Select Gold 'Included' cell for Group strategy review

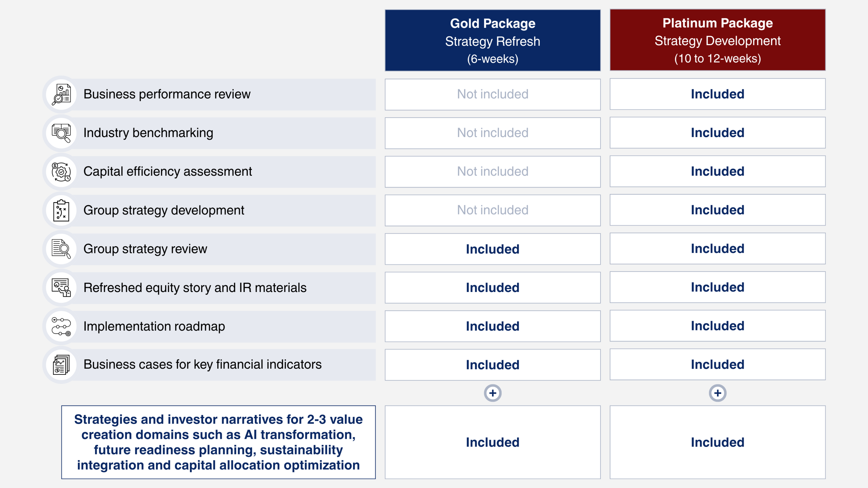493,249
